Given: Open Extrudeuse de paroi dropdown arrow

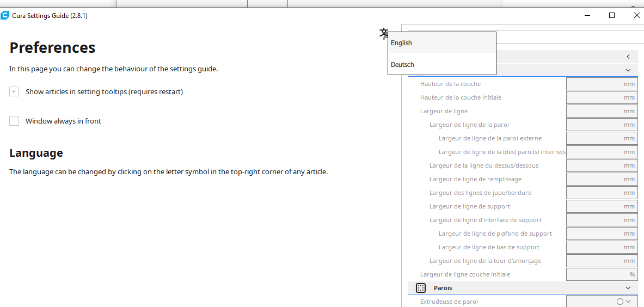Looking at the screenshot, I should (x=628, y=301).
